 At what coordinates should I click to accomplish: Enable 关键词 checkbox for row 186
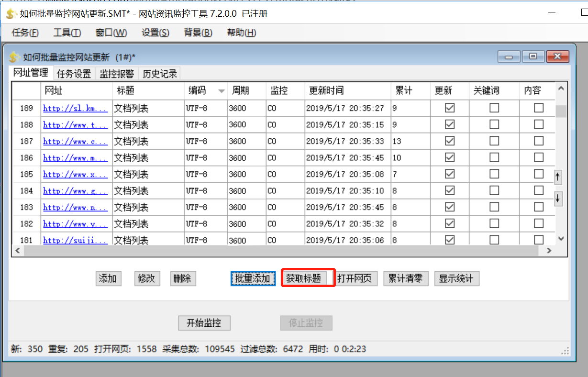(x=494, y=157)
